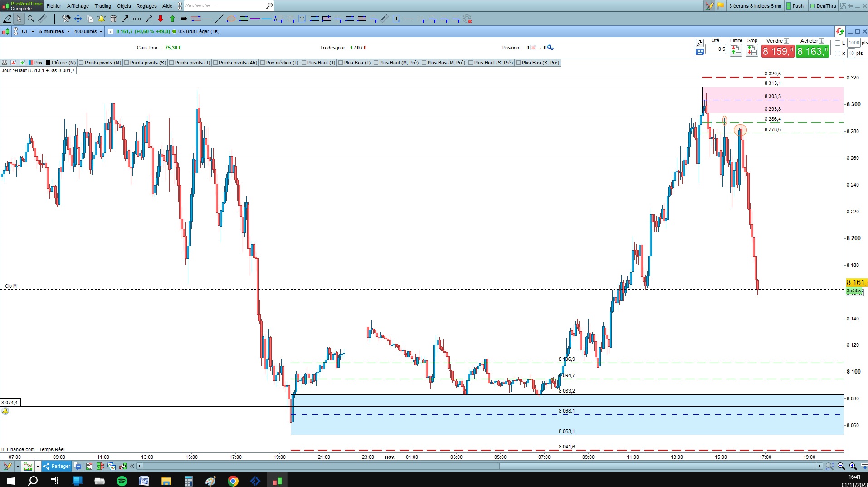Activate the magnifier zoom tool

pos(30,19)
